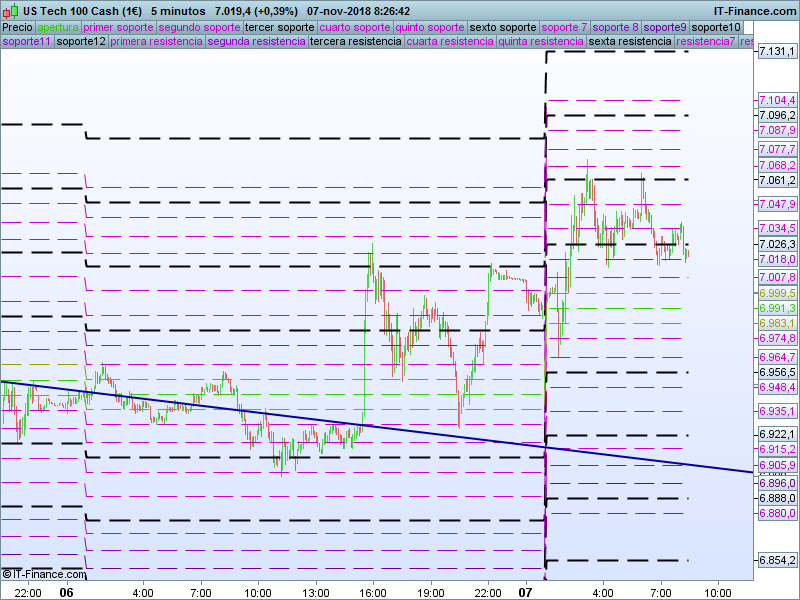
Task: Click the 6.999,5 price axis label
Action: coord(777,293)
